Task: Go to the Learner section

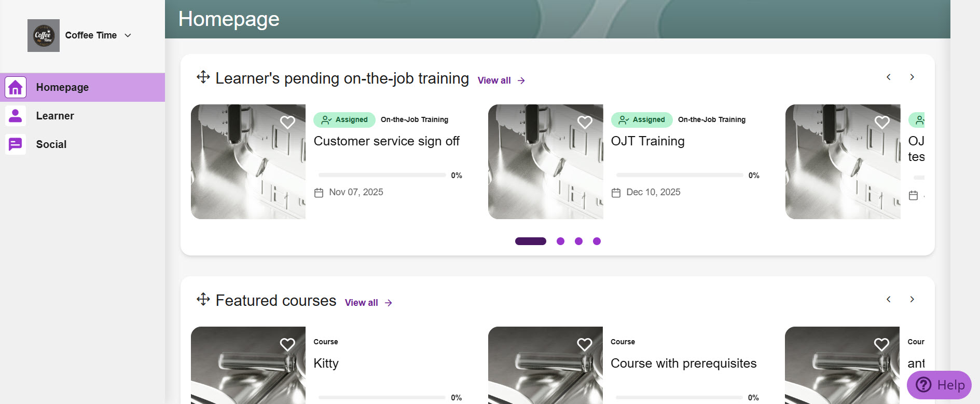Action: pyautogui.click(x=55, y=116)
